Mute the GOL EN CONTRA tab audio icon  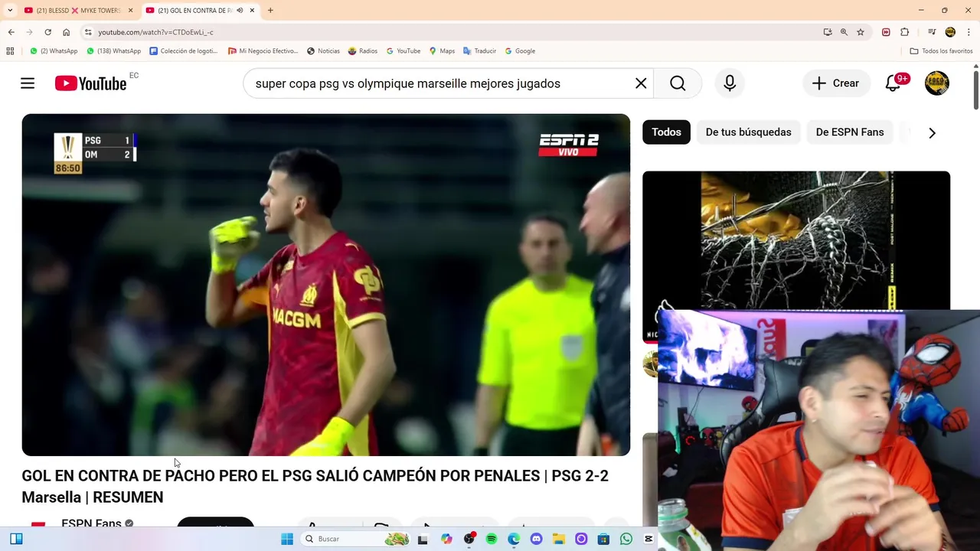pyautogui.click(x=240, y=10)
